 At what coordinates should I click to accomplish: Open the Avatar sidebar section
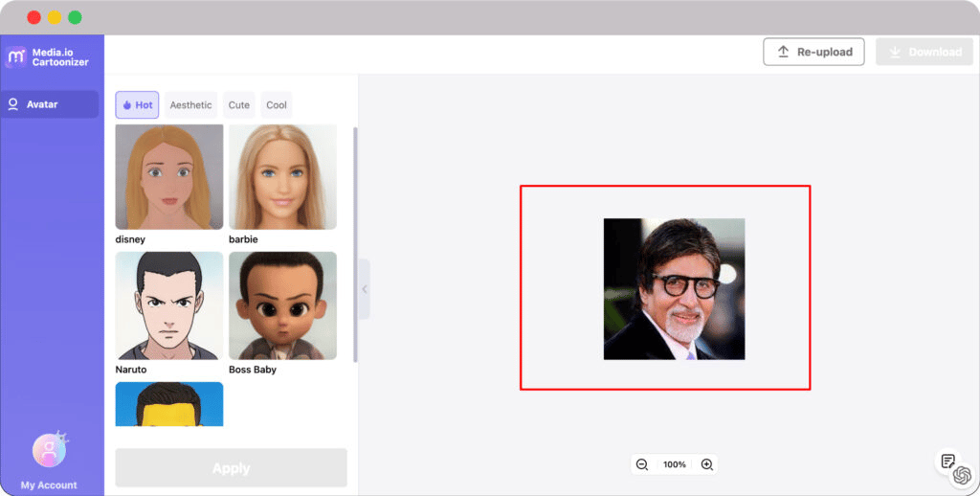tap(51, 104)
